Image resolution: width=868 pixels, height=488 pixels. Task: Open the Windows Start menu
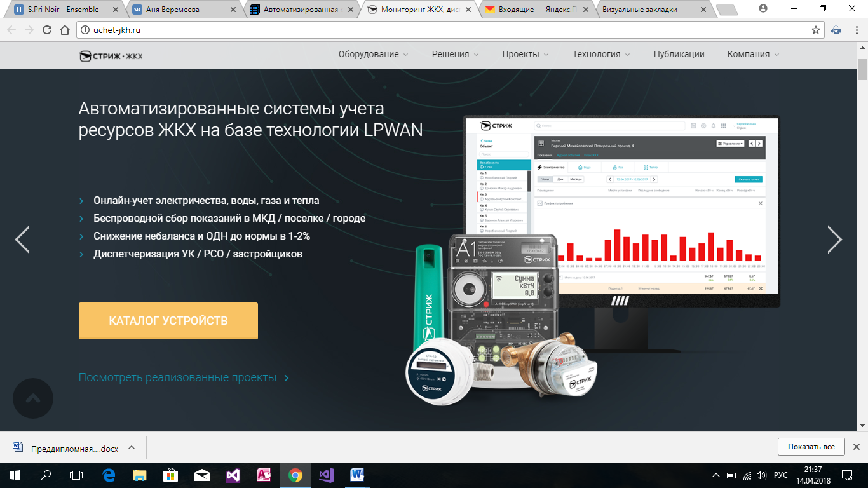pyautogui.click(x=15, y=475)
